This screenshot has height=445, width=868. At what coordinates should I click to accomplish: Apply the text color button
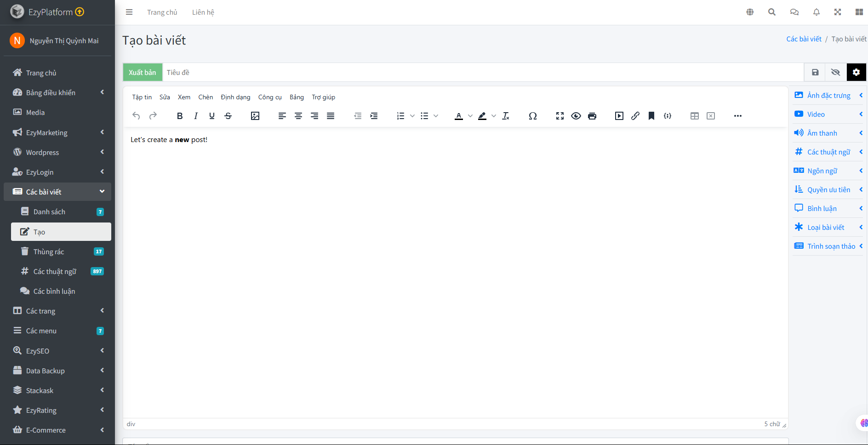[459, 116]
